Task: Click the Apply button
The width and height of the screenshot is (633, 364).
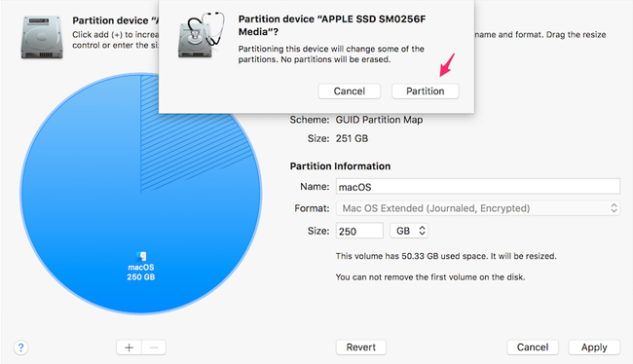Action: 594,347
